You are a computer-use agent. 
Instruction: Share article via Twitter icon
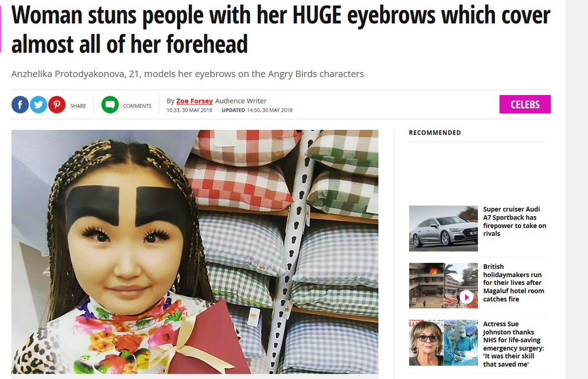(x=39, y=105)
